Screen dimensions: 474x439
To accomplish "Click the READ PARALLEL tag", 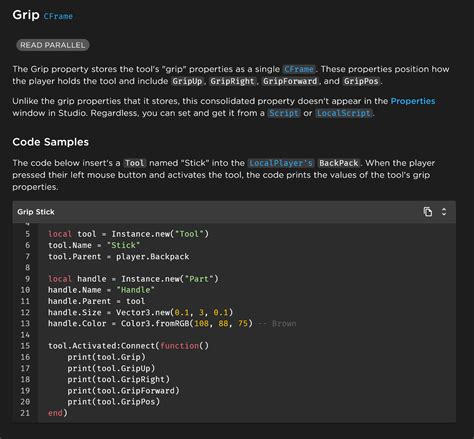I will [x=53, y=45].
